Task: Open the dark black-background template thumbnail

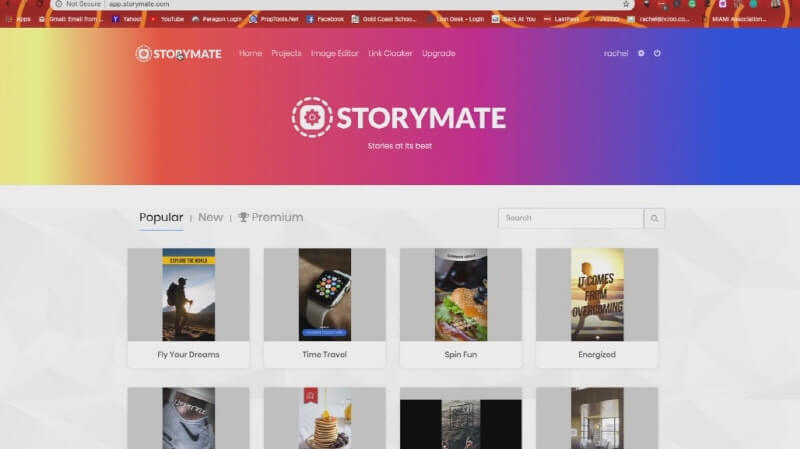Action: pos(461,418)
